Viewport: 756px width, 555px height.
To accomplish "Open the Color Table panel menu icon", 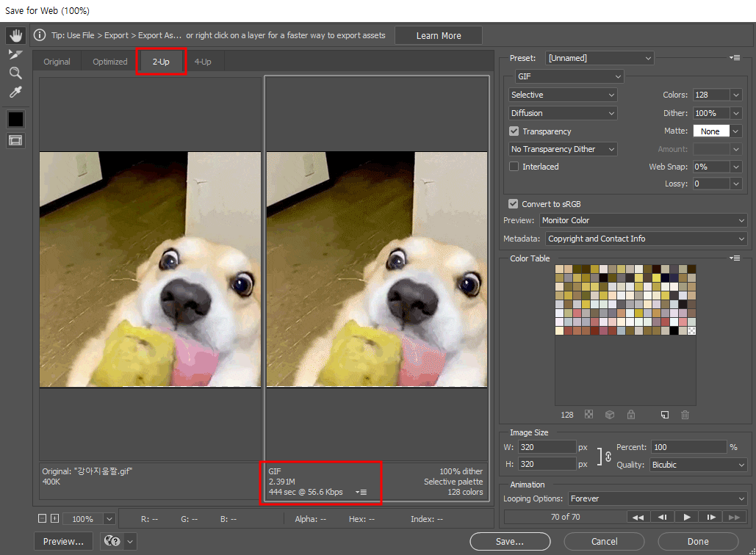I will (x=734, y=258).
